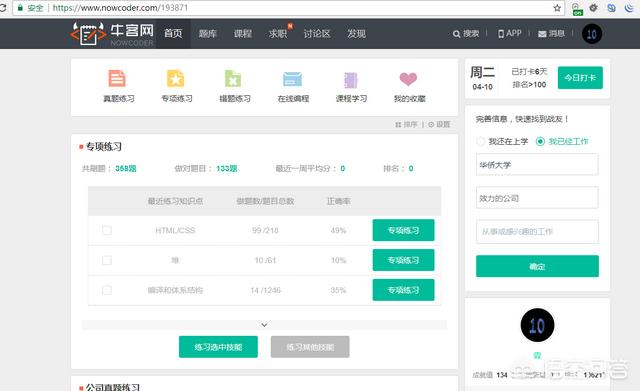Click the user avatar in navbar

click(x=592, y=34)
